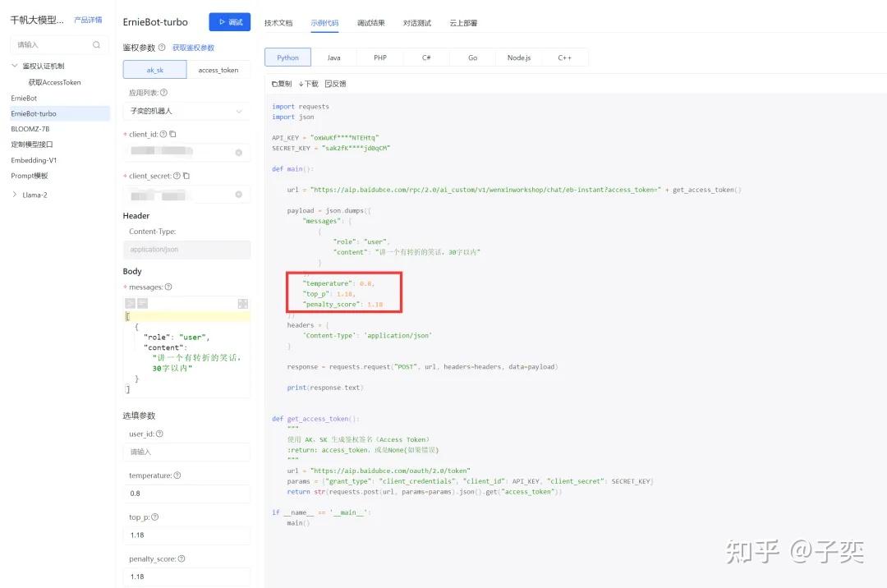Select the Python code language tab
887x588 pixels.
pos(288,57)
